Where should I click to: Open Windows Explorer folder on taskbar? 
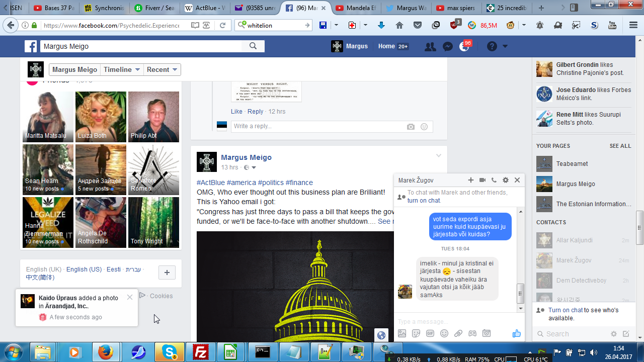43,352
